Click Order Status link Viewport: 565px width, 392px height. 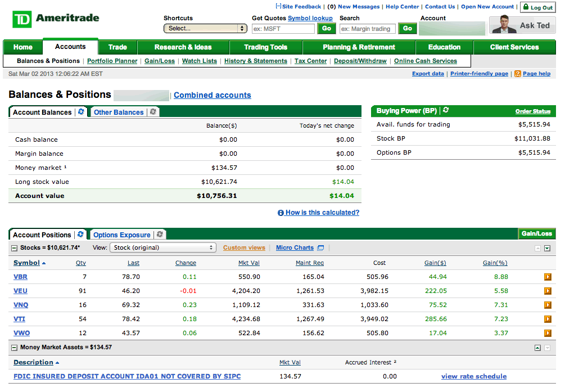[532, 111]
